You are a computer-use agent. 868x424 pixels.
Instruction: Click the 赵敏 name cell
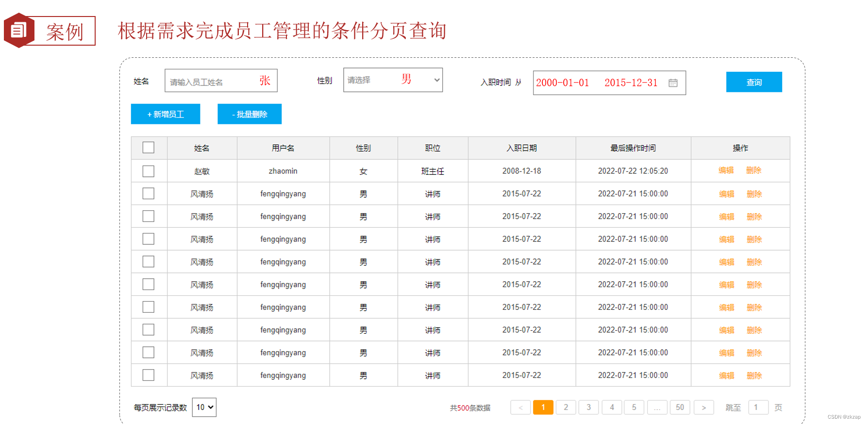pyautogui.click(x=202, y=171)
